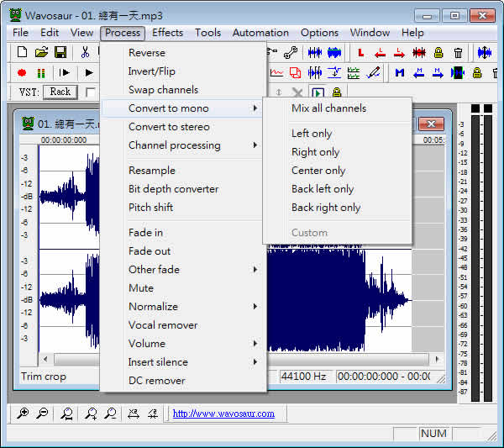This screenshot has height=448, width=504.
Task: Open file using the folder icon
Action: [41, 52]
